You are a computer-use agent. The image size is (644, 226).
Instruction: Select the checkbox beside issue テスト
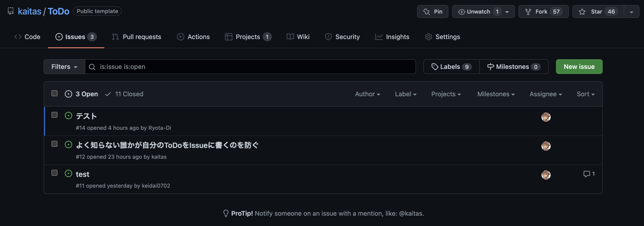click(54, 115)
